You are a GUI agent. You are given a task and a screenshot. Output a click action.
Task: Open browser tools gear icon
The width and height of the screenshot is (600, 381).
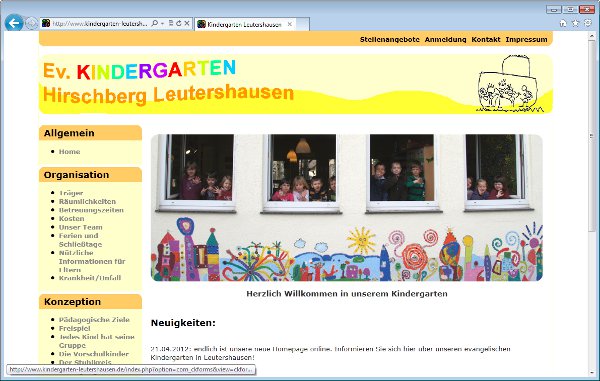click(x=588, y=23)
